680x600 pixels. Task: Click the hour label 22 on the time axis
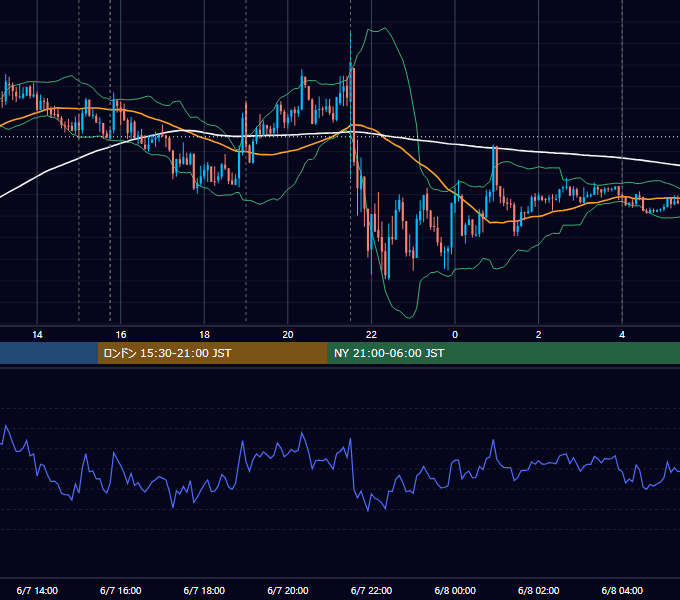pos(371,334)
